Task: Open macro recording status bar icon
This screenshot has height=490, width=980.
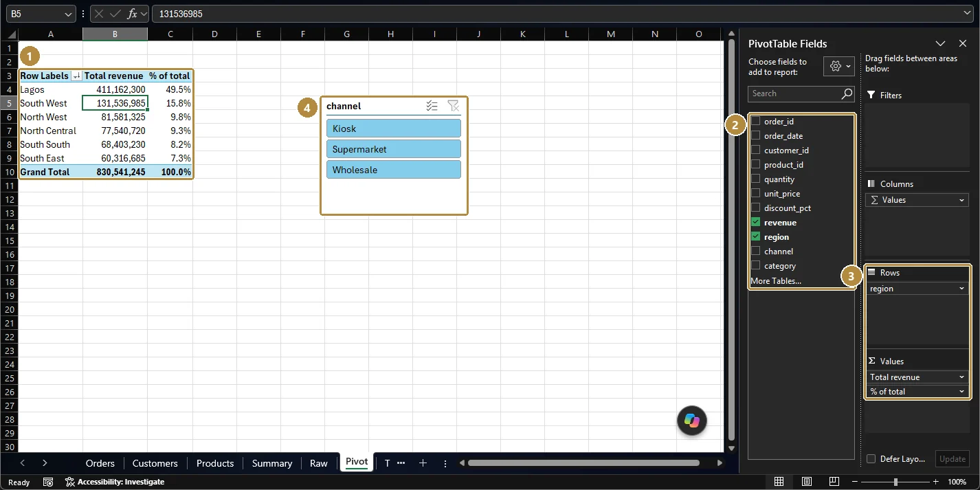Action: coord(48,482)
